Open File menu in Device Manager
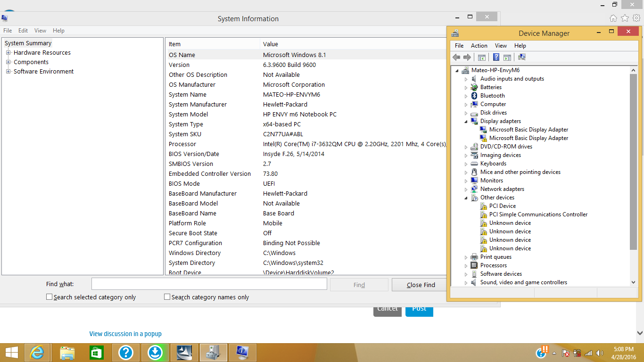The image size is (644, 362). coord(459,46)
